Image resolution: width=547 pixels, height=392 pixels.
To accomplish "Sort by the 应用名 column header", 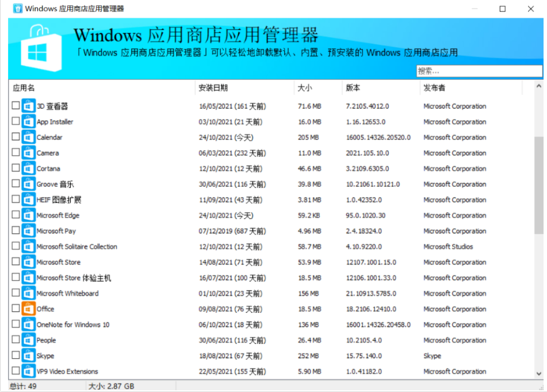I will point(101,88).
